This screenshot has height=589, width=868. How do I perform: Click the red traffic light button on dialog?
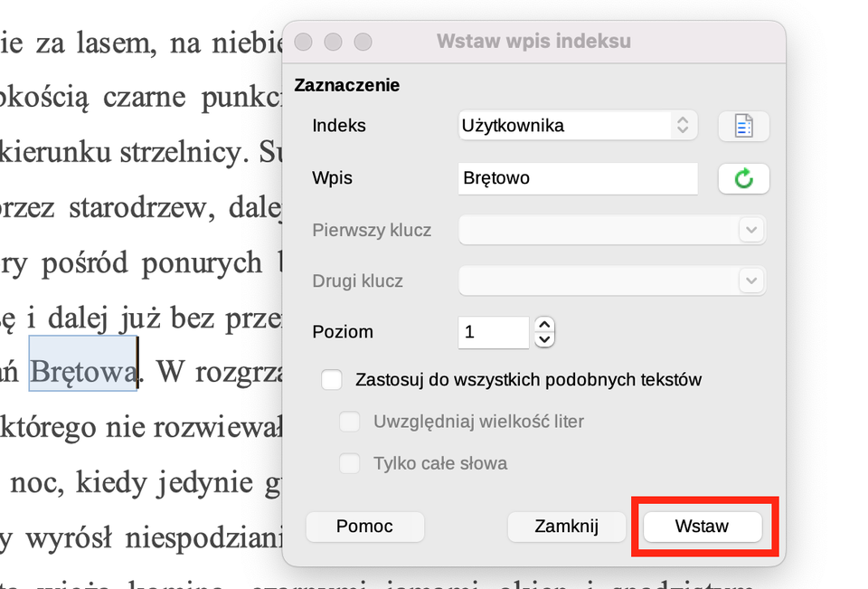pyautogui.click(x=303, y=42)
